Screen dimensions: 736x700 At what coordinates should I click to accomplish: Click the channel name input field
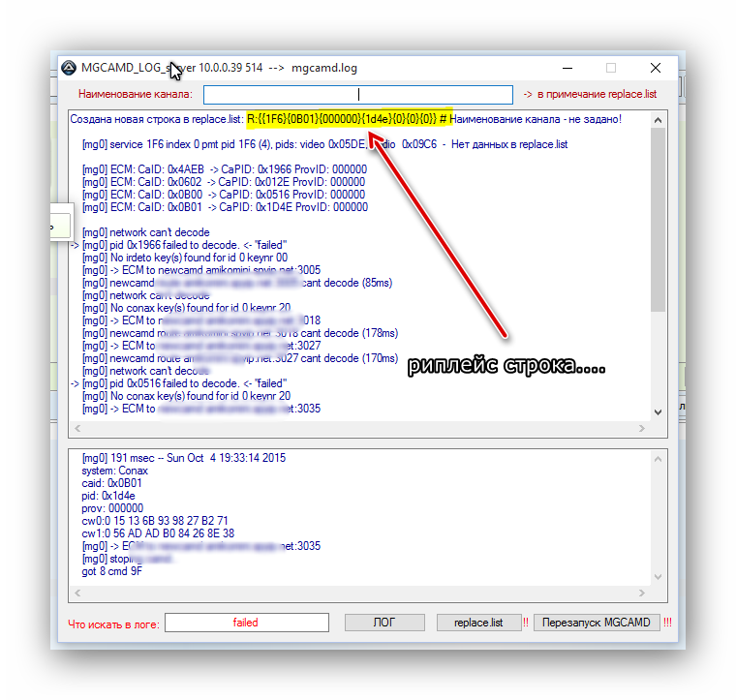point(357,95)
